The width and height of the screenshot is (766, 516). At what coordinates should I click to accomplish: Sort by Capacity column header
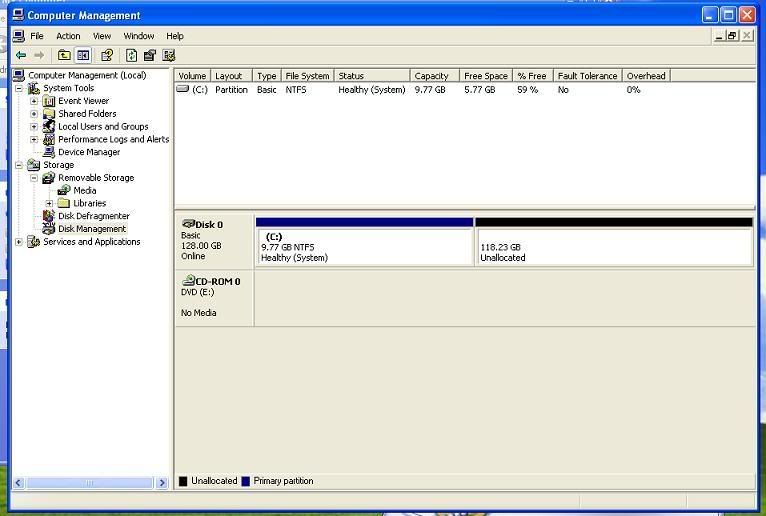coord(434,76)
